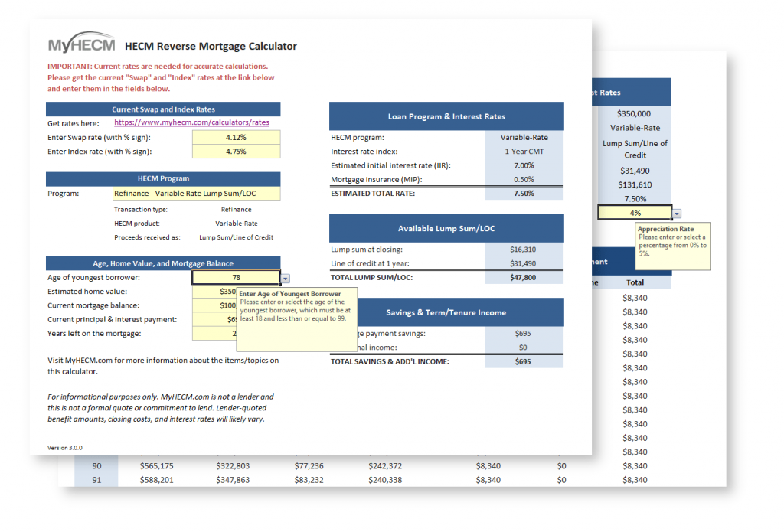Select the youngest borrower age cell showing 78
The width and height of the screenshot is (784, 532).
coord(236,278)
